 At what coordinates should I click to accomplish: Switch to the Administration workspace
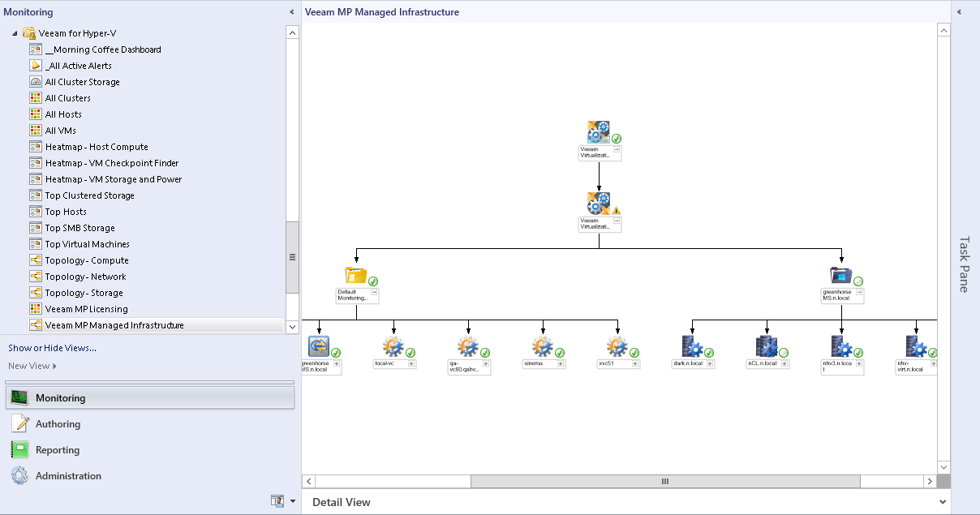point(68,475)
